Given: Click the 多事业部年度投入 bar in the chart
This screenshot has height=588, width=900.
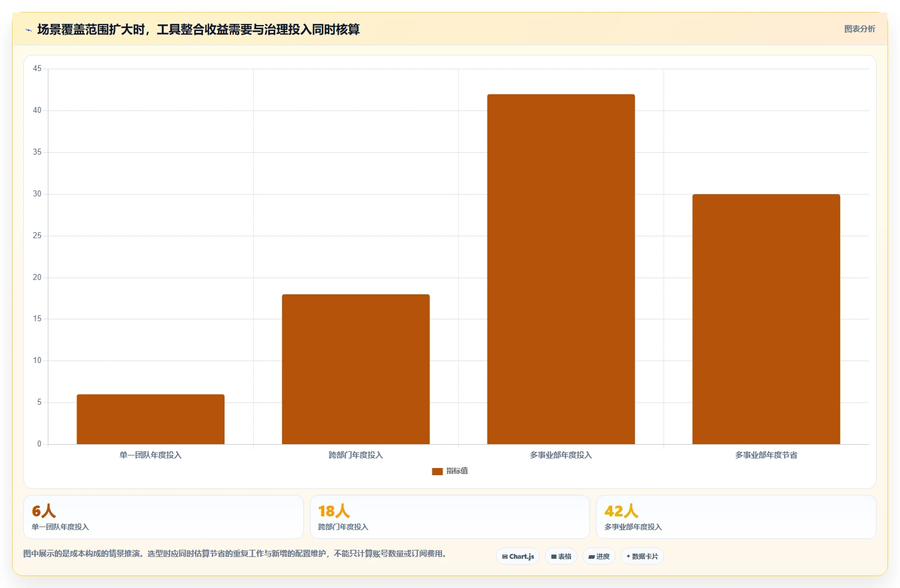Looking at the screenshot, I should (x=561, y=269).
